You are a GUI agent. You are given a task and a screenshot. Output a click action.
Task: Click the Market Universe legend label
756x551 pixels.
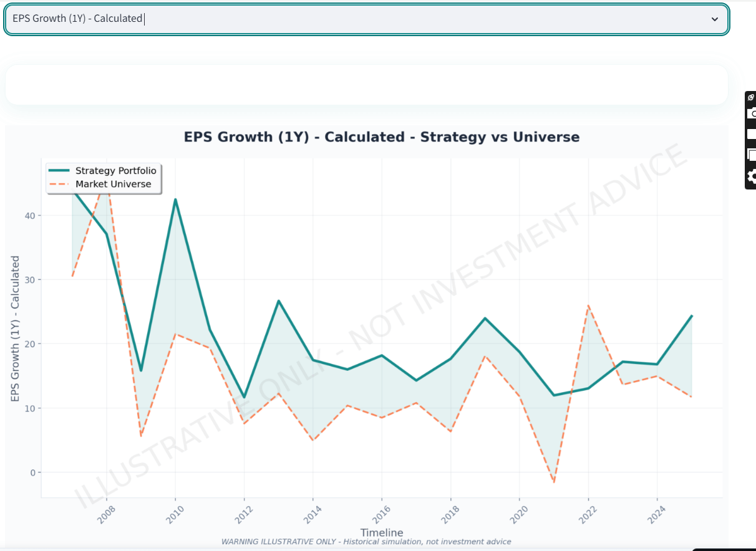point(113,184)
